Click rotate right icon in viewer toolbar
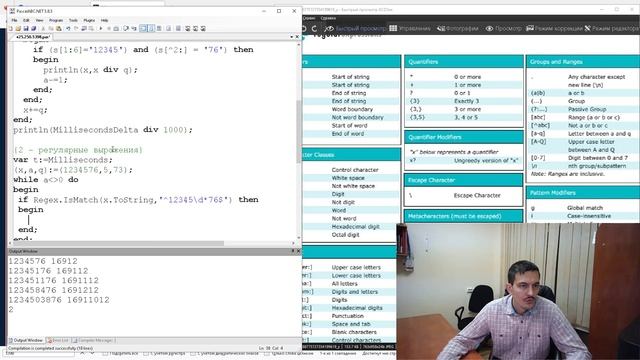The width and height of the screenshot is (640, 360). click(314, 29)
